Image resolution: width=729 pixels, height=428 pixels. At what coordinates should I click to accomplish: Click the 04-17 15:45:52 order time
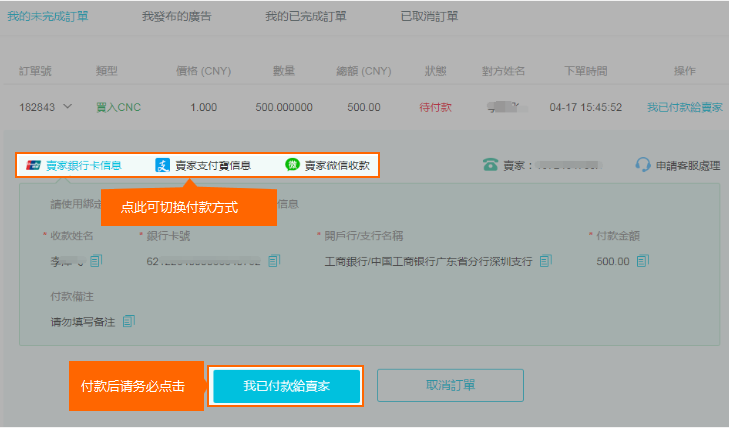[585, 107]
